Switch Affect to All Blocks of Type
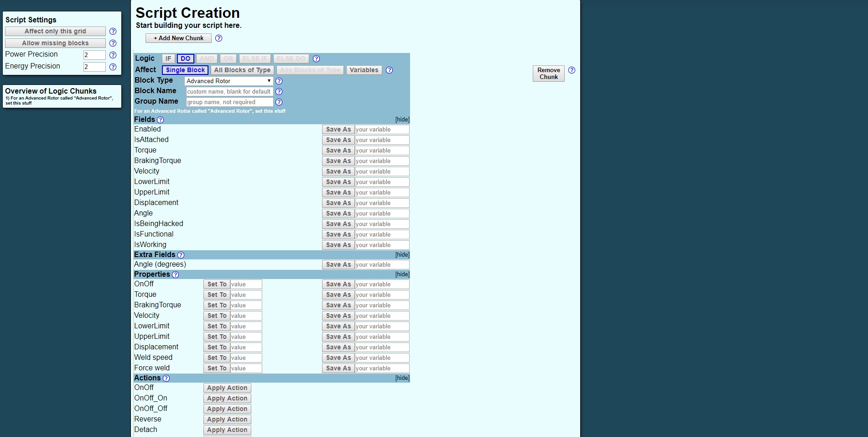Screen dimensions: 868x437 tap(242, 70)
